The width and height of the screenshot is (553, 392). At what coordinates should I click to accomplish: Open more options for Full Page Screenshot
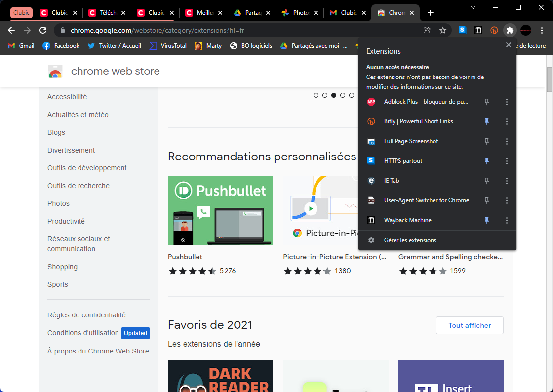coord(507,141)
